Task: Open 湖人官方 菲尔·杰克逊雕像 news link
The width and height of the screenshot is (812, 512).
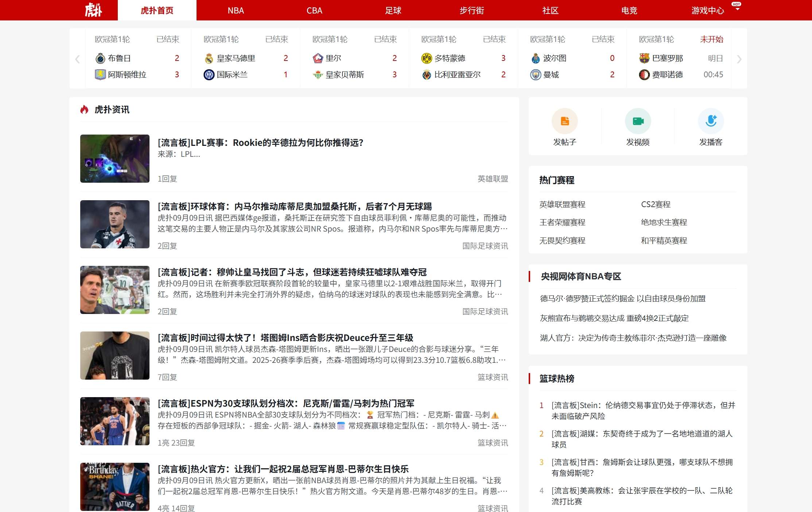Action: (x=633, y=338)
